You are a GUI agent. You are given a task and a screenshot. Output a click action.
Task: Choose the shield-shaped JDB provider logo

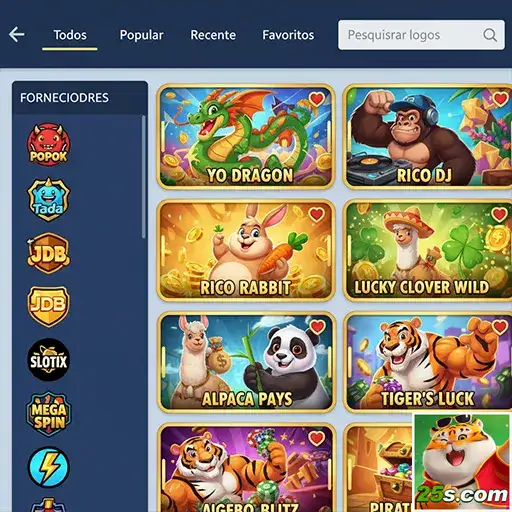[49, 306]
